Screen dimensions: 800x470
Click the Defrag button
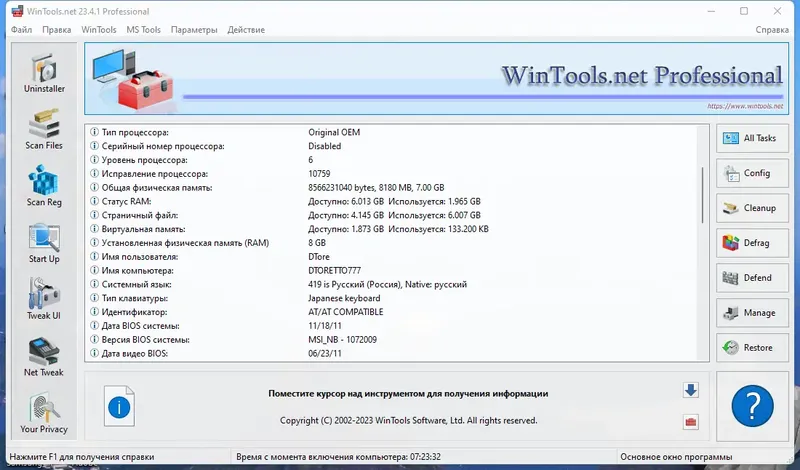click(752, 243)
